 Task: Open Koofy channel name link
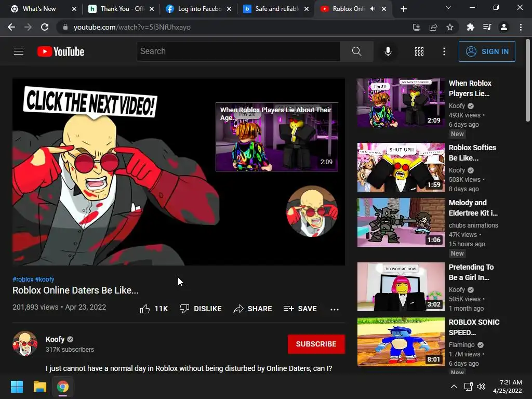pos(55,339)
